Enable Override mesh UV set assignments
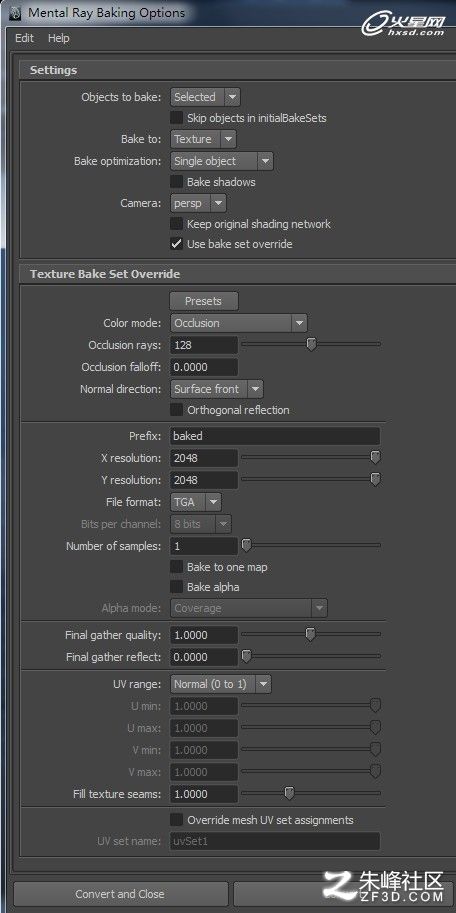Viewport: 456px width, 913px height. (176, 820)
